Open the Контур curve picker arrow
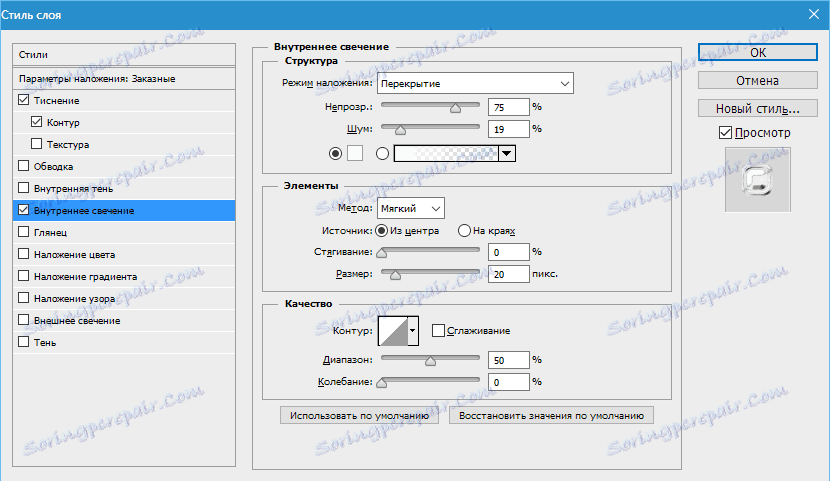Image resolution: width=830 pixels, height=481 pixels. tap(413, 331)
